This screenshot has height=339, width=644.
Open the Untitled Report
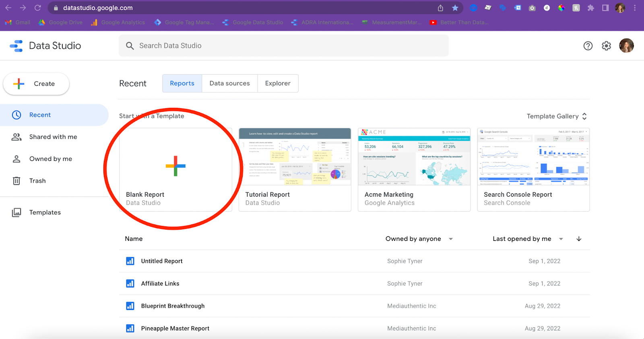coord(162,261)
